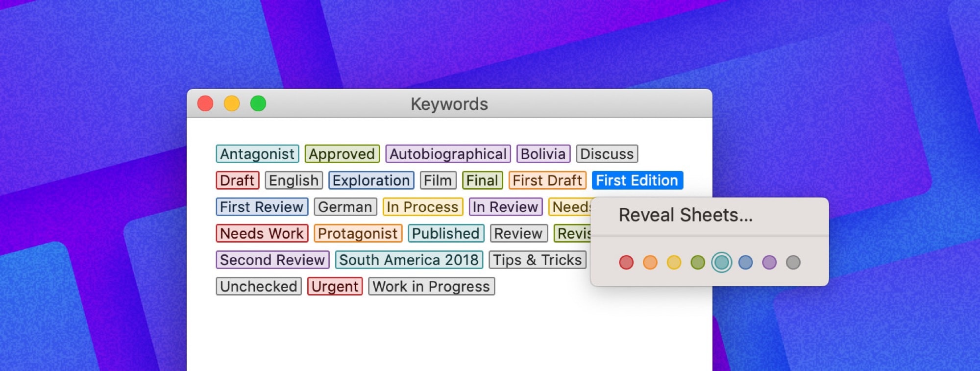Click the currently selected teal color swatch
Screen dimensions: 980x371
[721, 263]
